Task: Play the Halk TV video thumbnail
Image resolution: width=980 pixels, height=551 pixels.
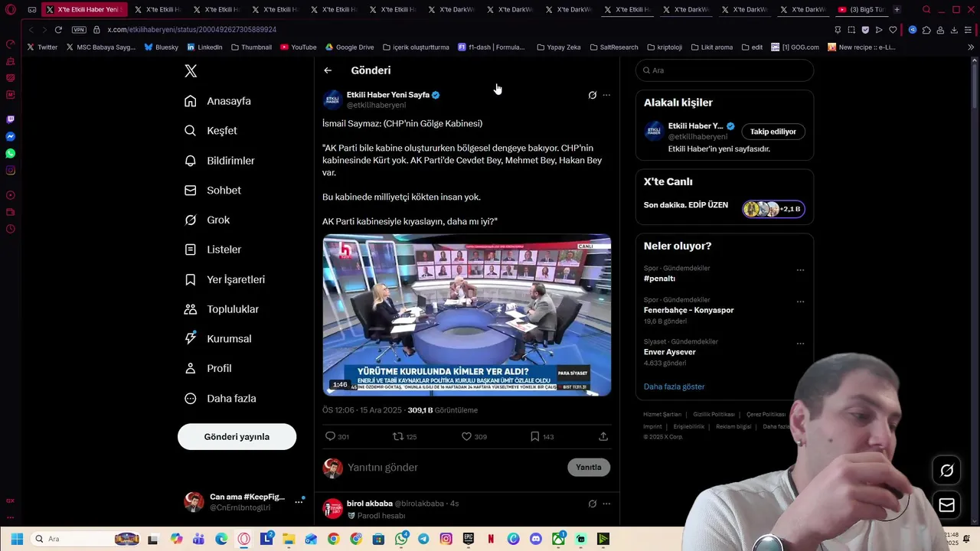Action: coord(467,315)
